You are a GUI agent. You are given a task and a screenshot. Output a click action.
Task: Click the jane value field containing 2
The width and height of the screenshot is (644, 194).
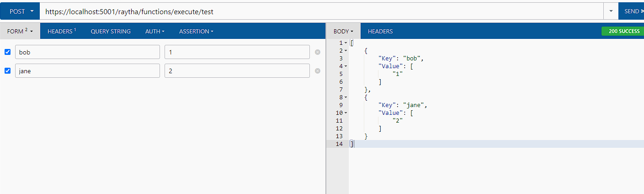pyautogui.click(x=237, y=71)
